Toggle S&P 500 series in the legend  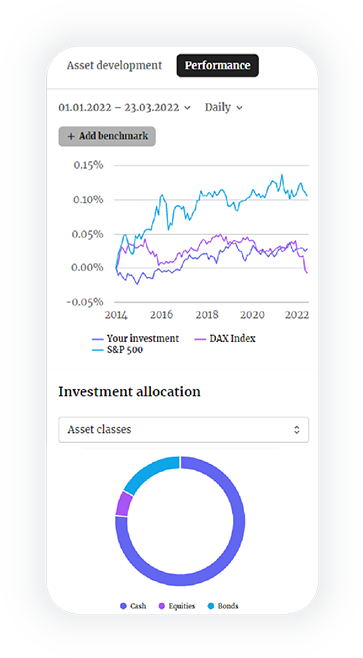click(118, 350)
